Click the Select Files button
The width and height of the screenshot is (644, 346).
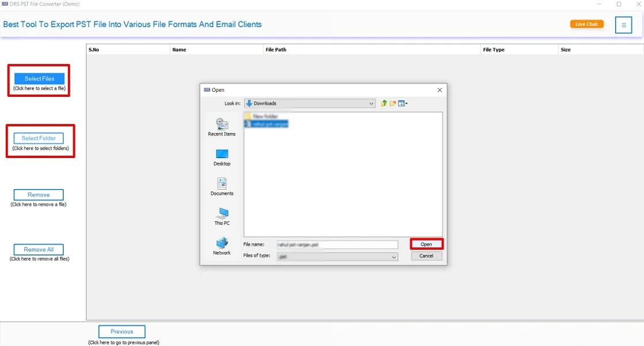click(39, 78)
